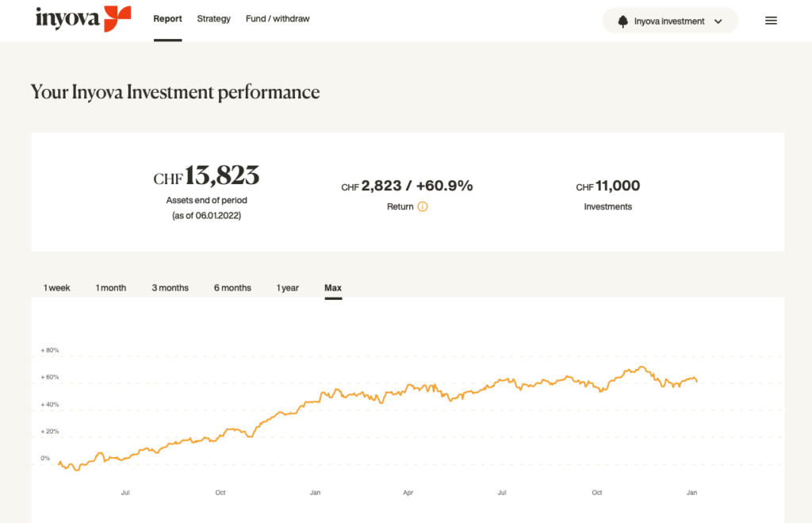
Task: Click the Return label
Action: point(400,207)
